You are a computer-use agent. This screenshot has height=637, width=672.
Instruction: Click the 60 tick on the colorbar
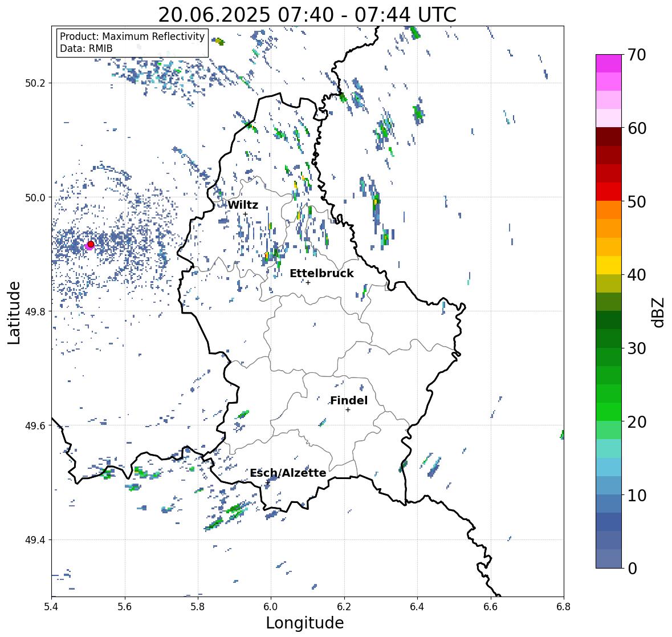click(x=637, y=128)
